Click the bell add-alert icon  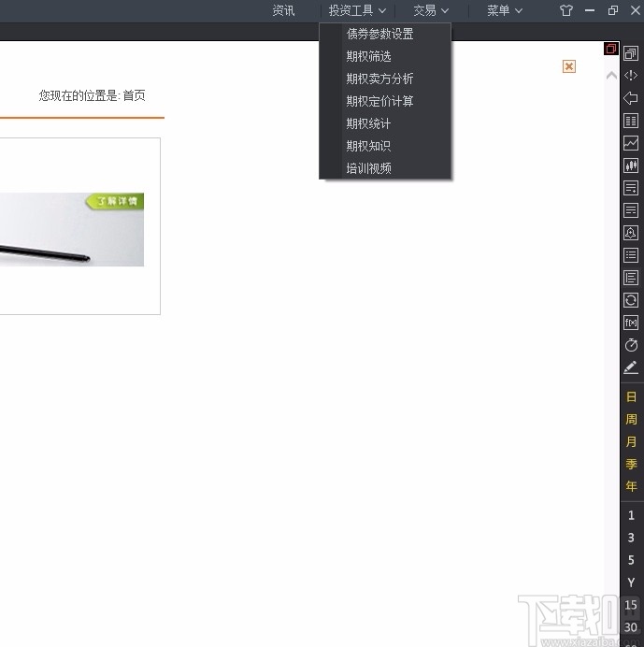(x=631, y=233)
